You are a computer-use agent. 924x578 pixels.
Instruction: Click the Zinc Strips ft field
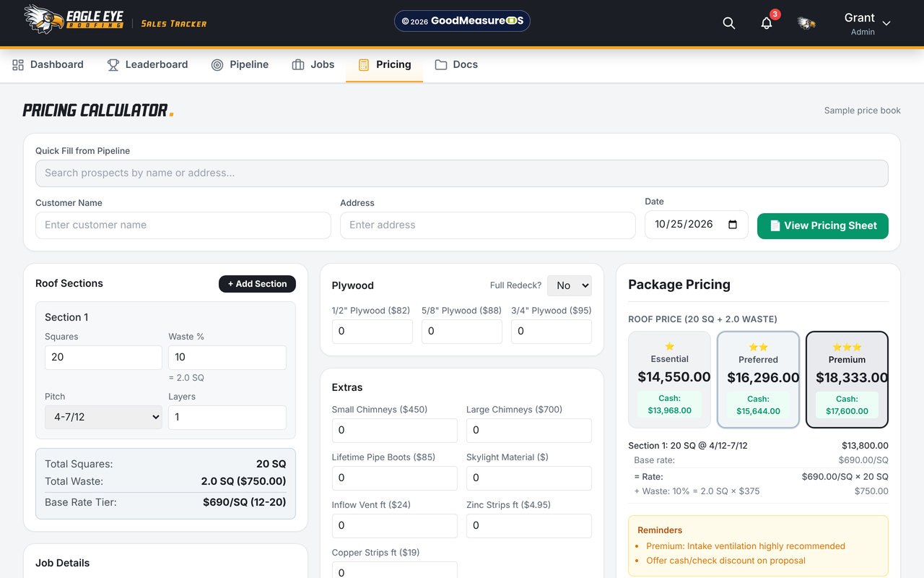click(x=529, y=526)
